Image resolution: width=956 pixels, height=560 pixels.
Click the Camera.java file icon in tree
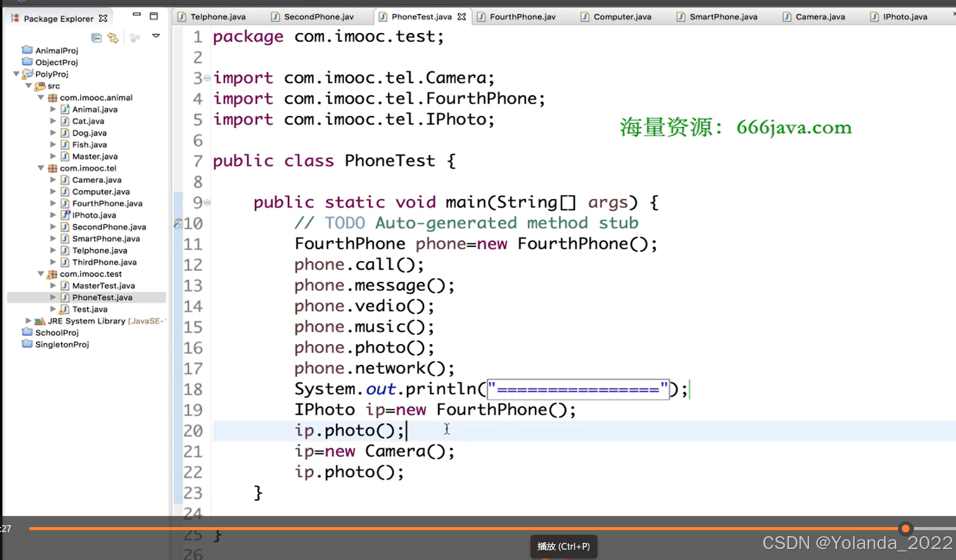65,180
